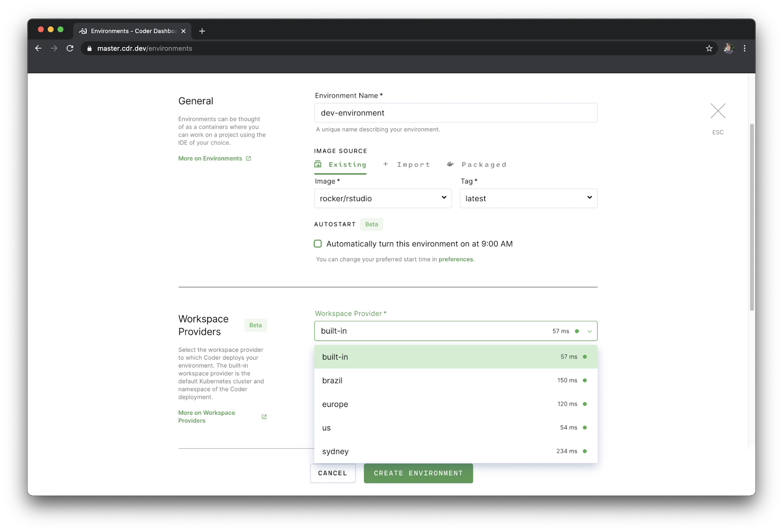Image resolution: width=783 pixels, height=532 pixels.
Task: Click the Environment Name input field
Action: click(456, 113)
